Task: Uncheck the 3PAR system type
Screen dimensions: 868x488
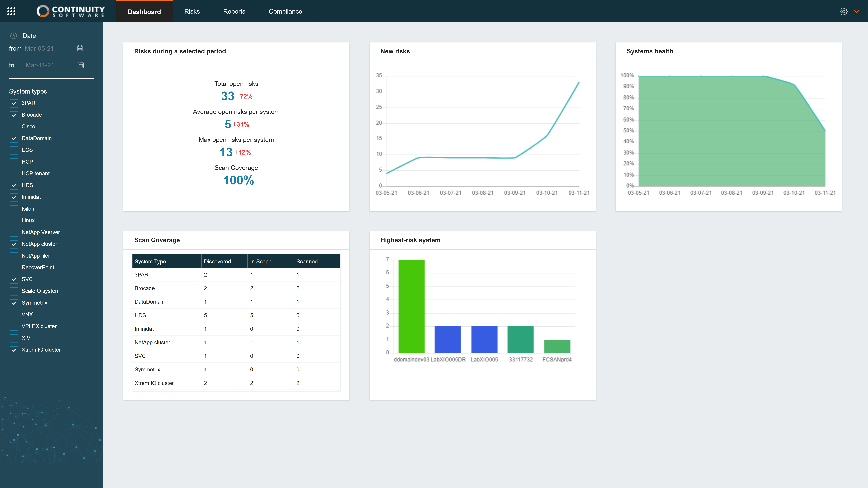Action: [14, 103]
